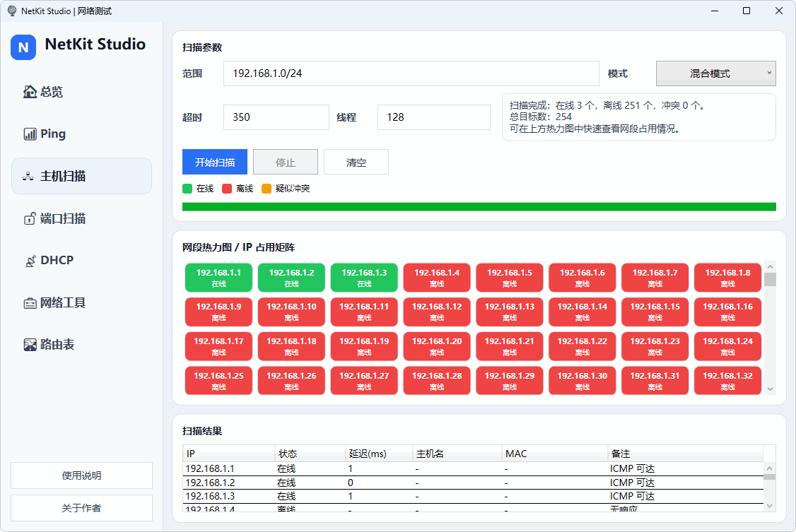Click the 线程 field showing 128
796x532 pixels.
(x=433, y=117)
